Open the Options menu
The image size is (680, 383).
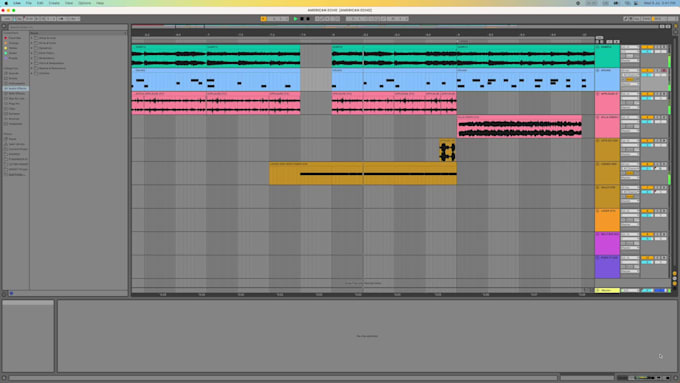coord(85,3)
